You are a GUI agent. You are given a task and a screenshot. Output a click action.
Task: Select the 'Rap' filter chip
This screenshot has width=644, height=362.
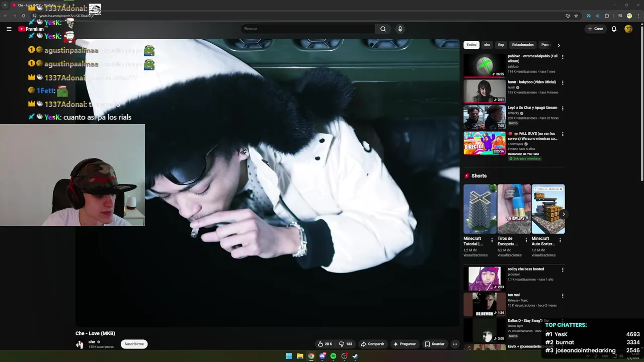[501, 45]
